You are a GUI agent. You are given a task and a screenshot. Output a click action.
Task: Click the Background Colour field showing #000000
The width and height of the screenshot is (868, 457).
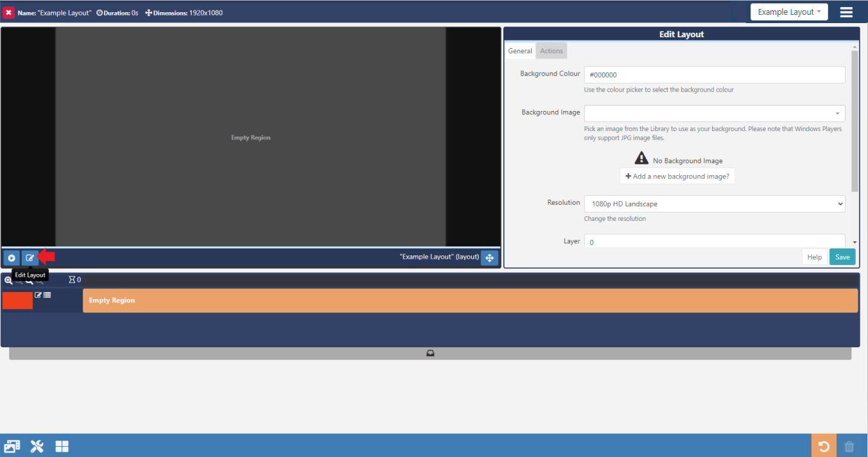[x=715, y=74]
